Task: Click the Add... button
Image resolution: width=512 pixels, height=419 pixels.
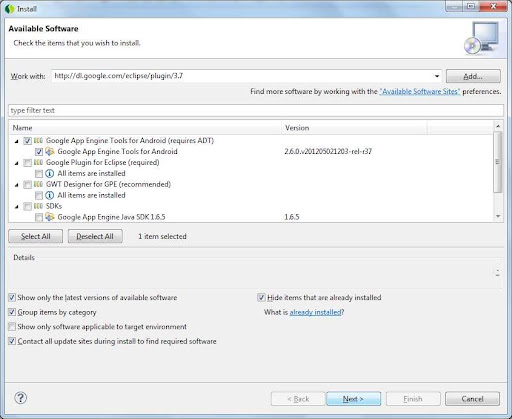Action: point(473,76)
